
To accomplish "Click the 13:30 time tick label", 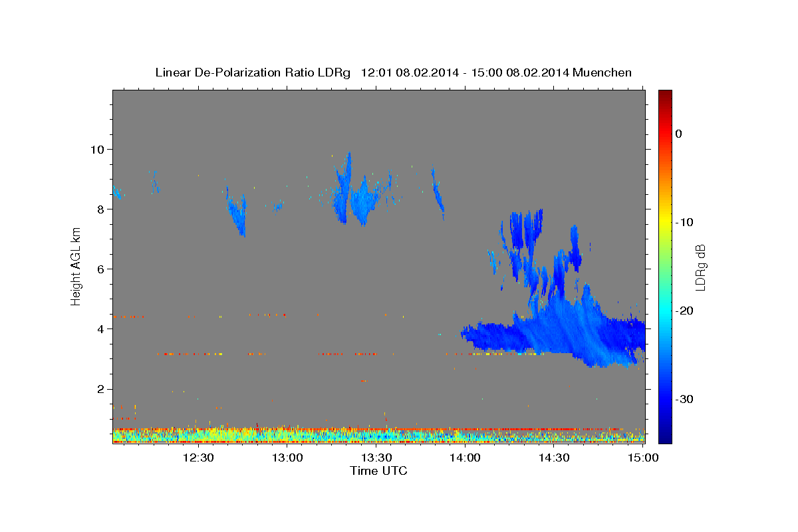I will [x=376, y=458].
